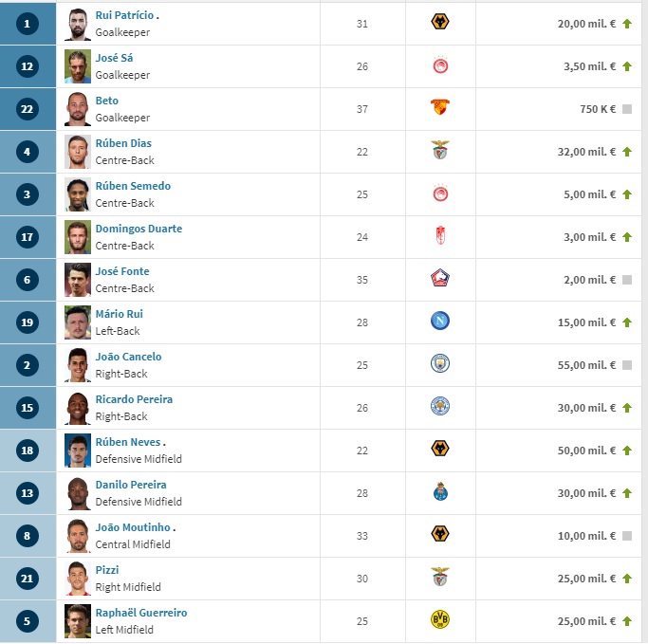Open the Olympiacos crest in José Sá's row
The height and width of the screenshot is (644, 648).
(440, 64)
